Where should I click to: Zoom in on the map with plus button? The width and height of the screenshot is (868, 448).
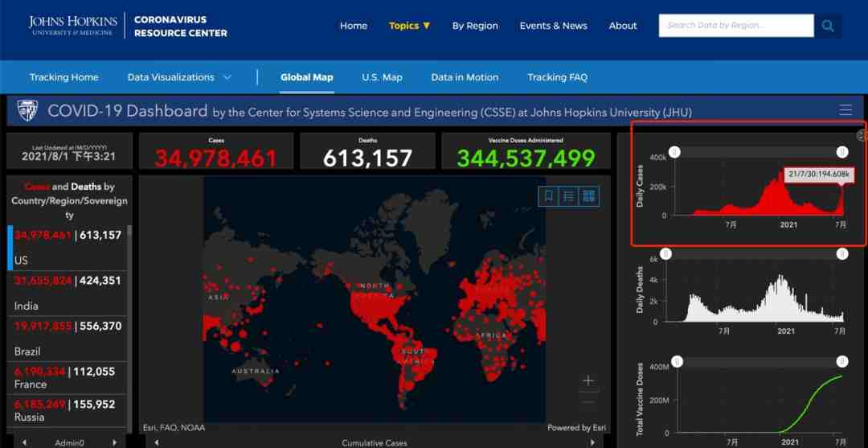[x=588, y=380]
